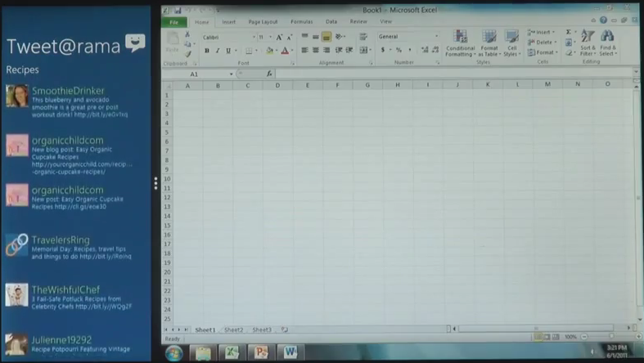The height and width of the screenshot is (363, 644).
Task: Click the Excel icon on the taskbar
Action: (232, 352)
